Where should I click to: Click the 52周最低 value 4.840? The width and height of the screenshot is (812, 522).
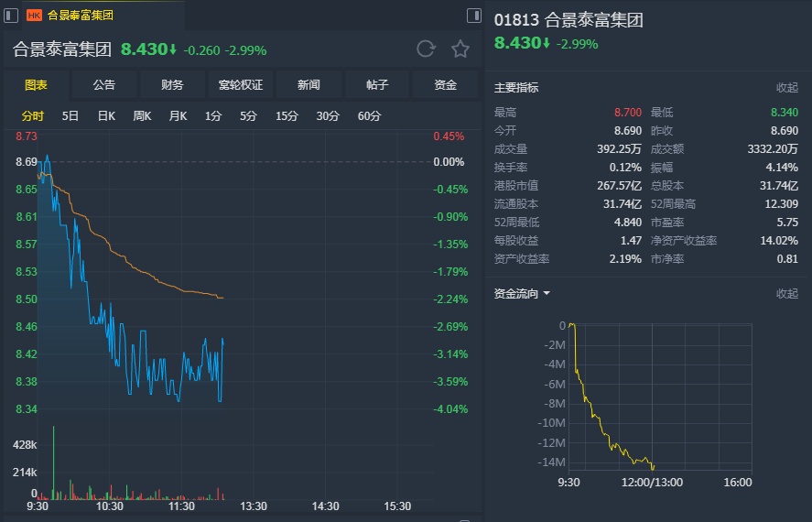click(x=628, y=223)
